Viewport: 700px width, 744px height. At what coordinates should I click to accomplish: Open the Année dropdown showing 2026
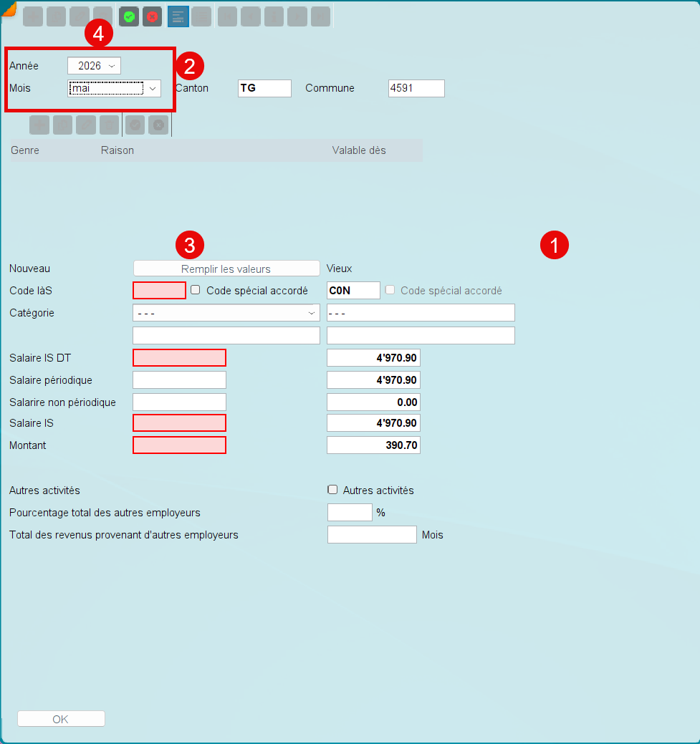point(94,65)
